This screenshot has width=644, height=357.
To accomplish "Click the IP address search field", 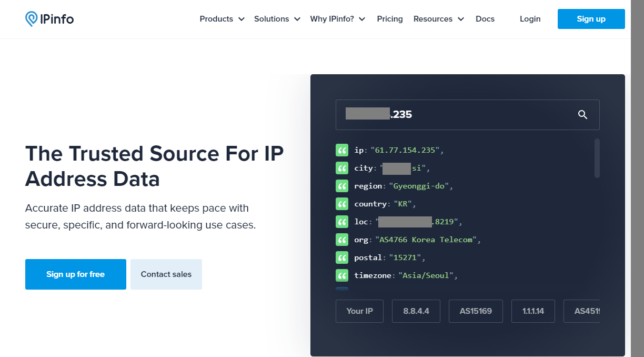I will 468,115.
